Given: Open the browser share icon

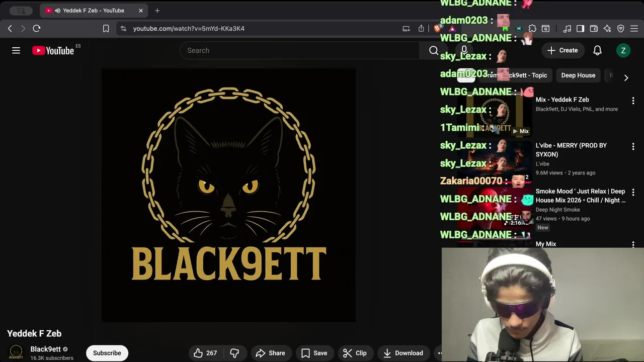Looking at the screenshot, I should 421,29.
